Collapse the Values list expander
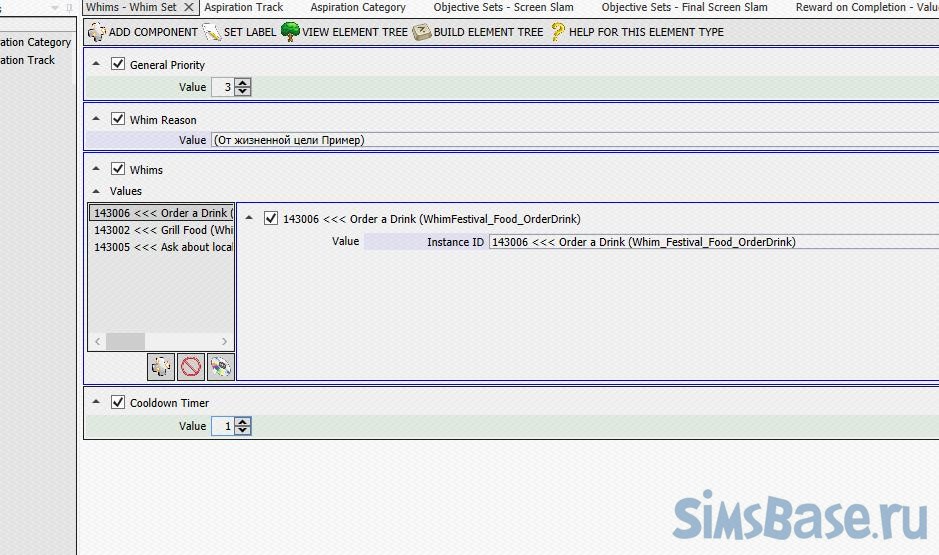This screenshot has height=555, width=939. pos(96,191)
